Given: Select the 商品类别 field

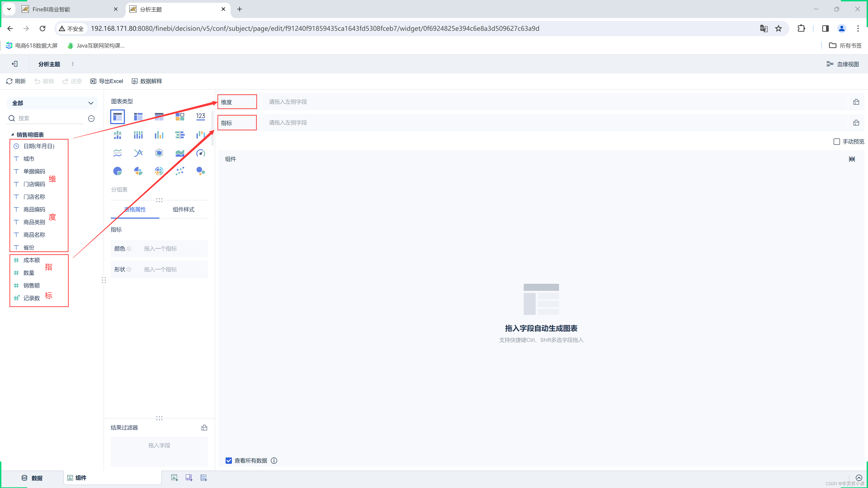Looking at the screenshot, I should click(34, 222).
